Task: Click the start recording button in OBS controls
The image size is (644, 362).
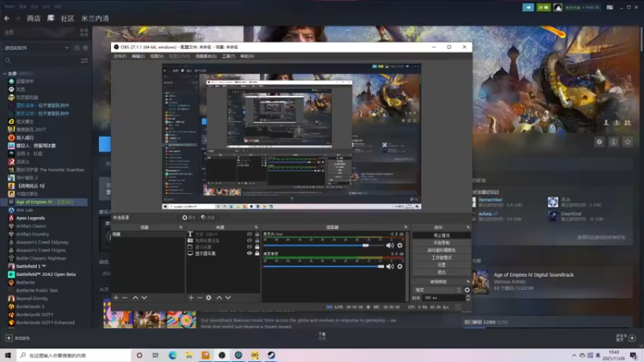Action: click(441, 243)
